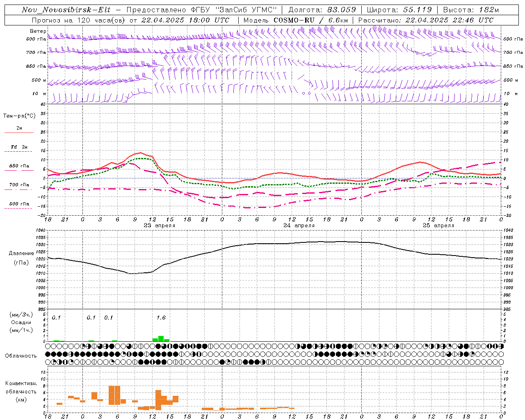Click the Конвективн. convective cloud label

[21, 383]
